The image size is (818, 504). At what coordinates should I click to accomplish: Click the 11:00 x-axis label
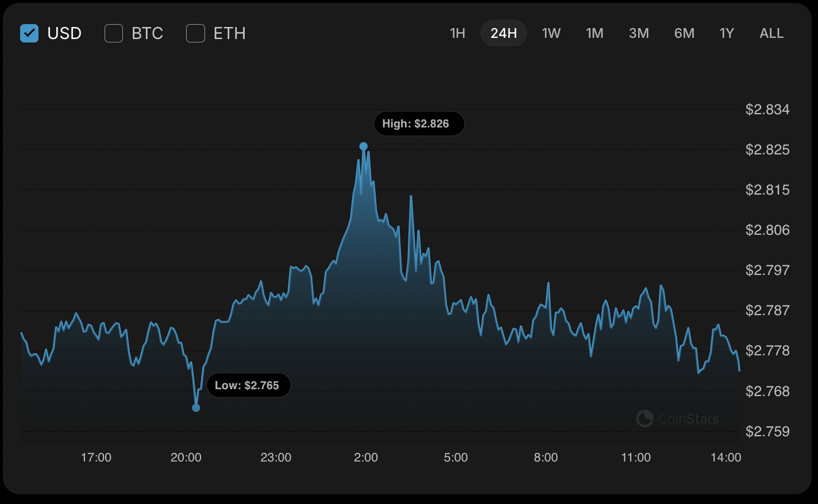[x=636, y=458]
